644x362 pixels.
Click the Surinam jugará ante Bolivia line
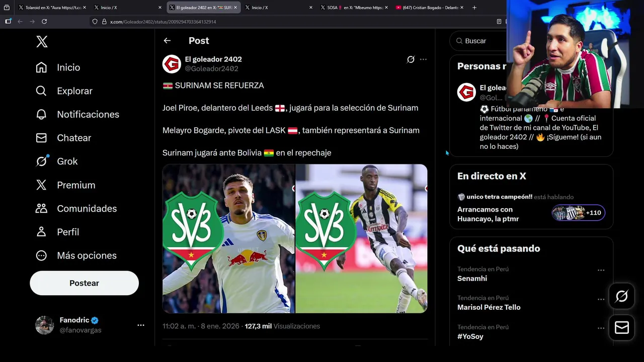point(247,153)
